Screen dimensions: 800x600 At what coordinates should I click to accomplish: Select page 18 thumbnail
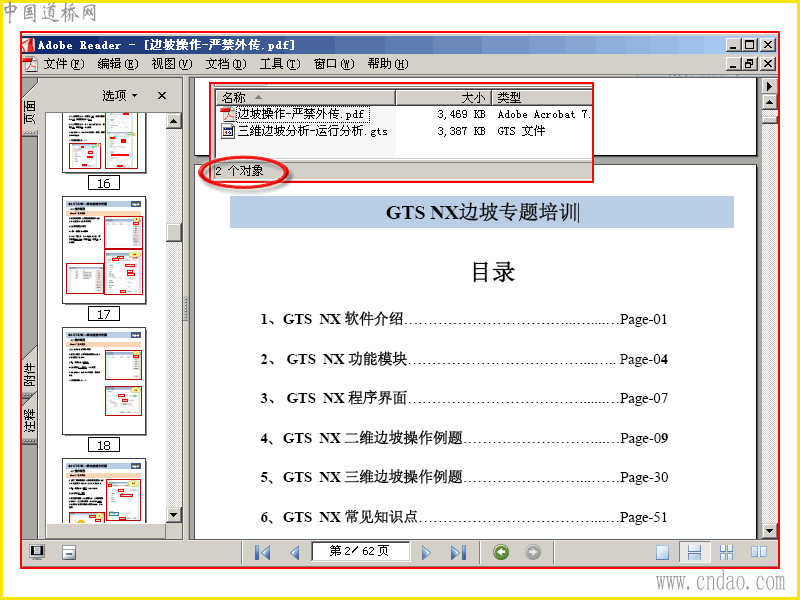pos(104,381)
